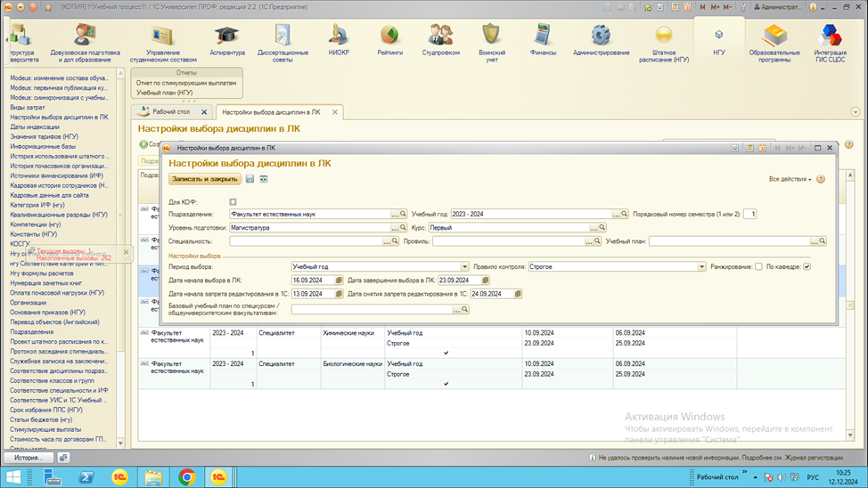Open Константы (НГУ) in the sidebar
Viewport: 868px width, 488px height.
(33, 234)
